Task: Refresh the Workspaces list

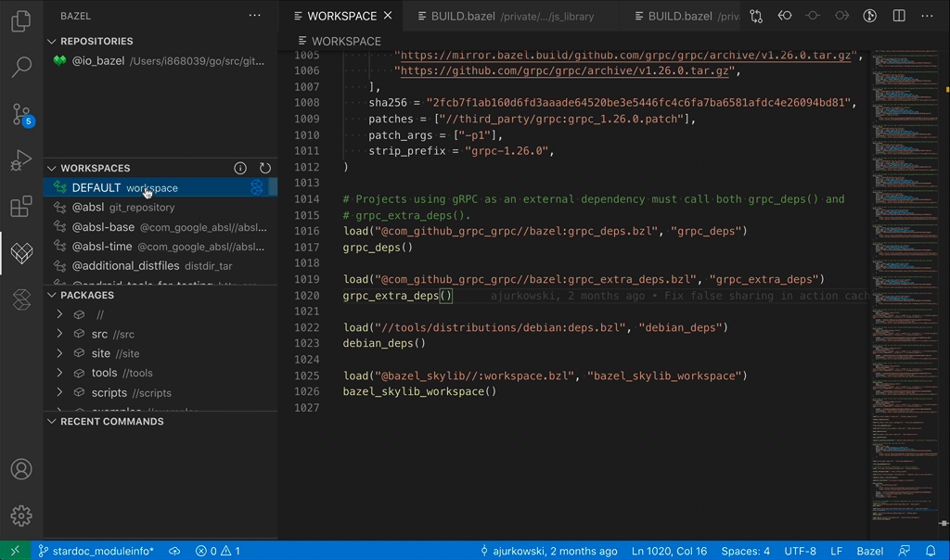Action: coord(264,169)
